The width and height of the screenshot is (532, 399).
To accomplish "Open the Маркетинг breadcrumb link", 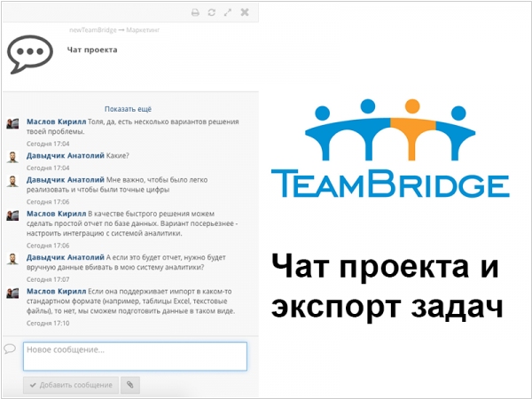I will tap(143, 30).
